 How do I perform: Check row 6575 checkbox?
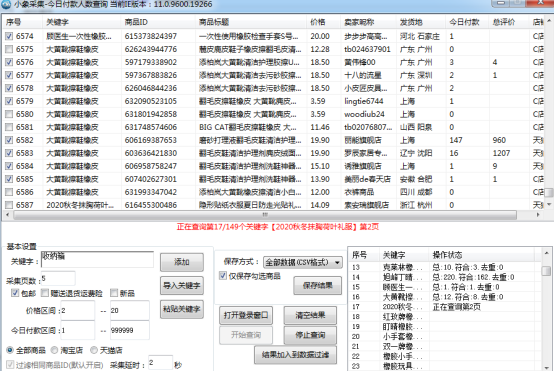pyautogui.click(x=9, y=49)
